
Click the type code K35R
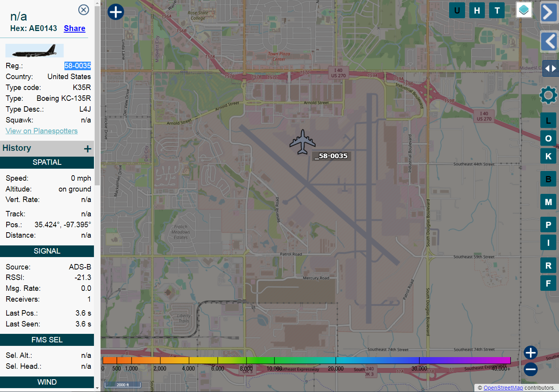click(82, 88)
